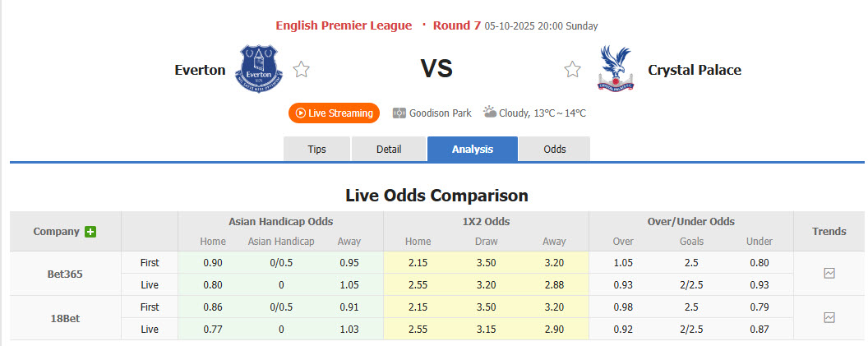Open the Detail tab
868x346 pixels.
pyautogui.click(x=389, y=149)
